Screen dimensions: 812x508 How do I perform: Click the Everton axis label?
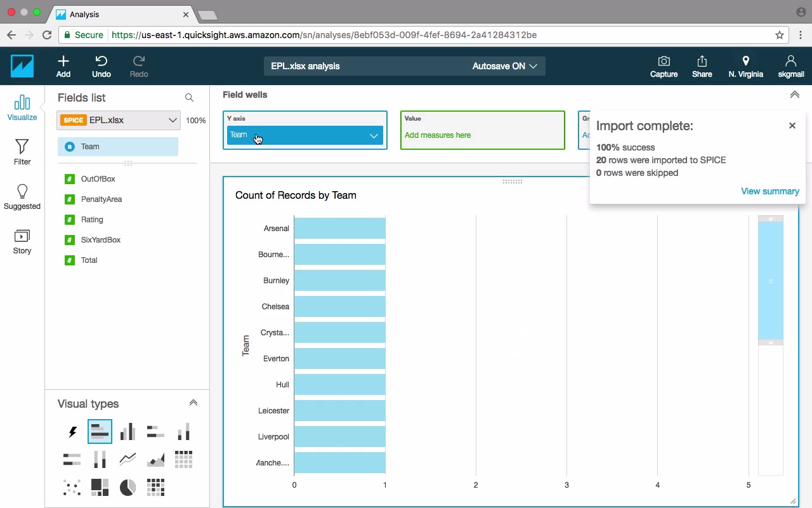click(276, 359)
